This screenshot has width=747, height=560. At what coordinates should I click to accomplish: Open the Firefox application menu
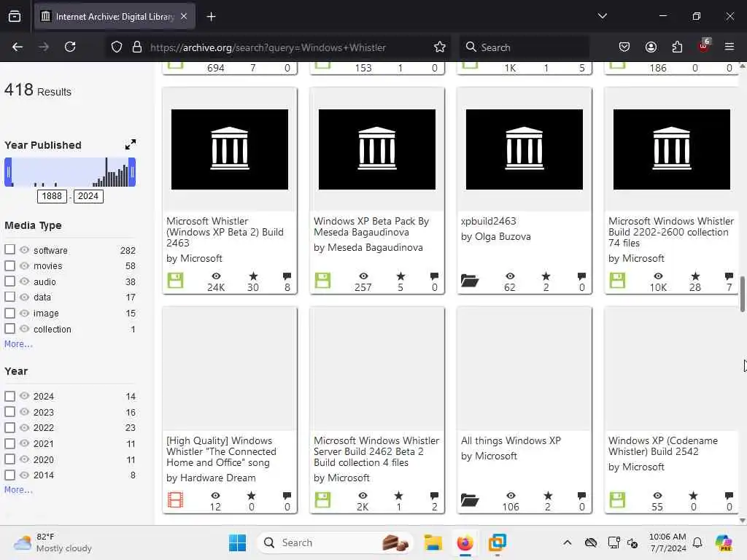click(x=729, y=47)
